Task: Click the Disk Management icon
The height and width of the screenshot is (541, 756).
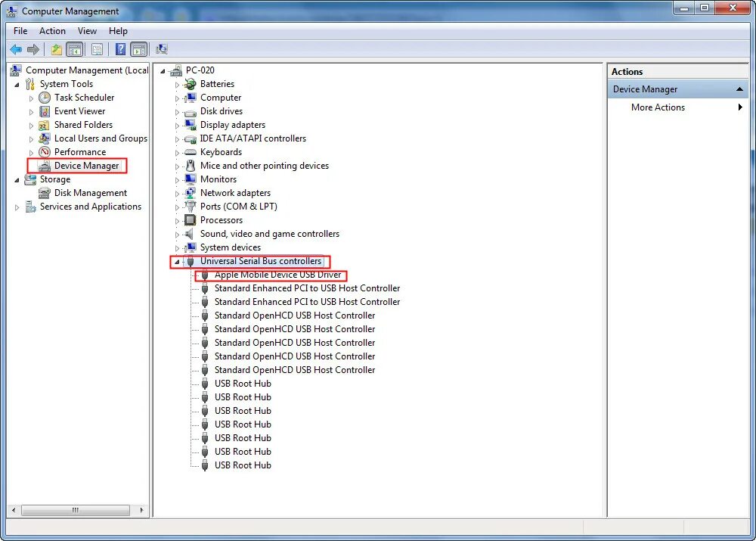Action: 45,193
